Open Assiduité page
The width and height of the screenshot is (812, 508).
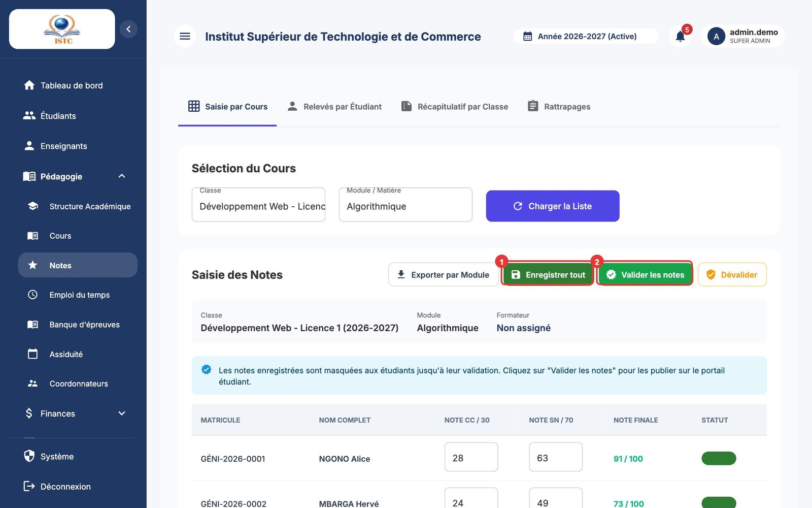[78, 354]
